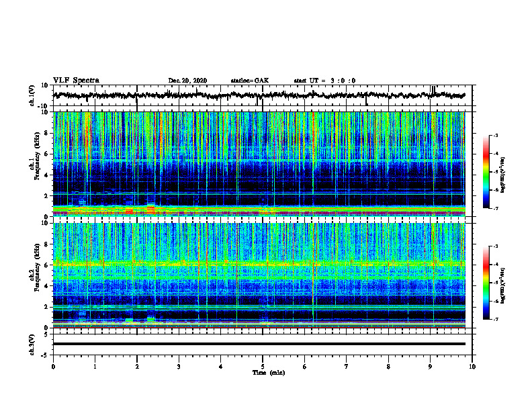Click the ch.1 spectrogram color scale bar
The image size is (532, 411).
tap(486, 172)
